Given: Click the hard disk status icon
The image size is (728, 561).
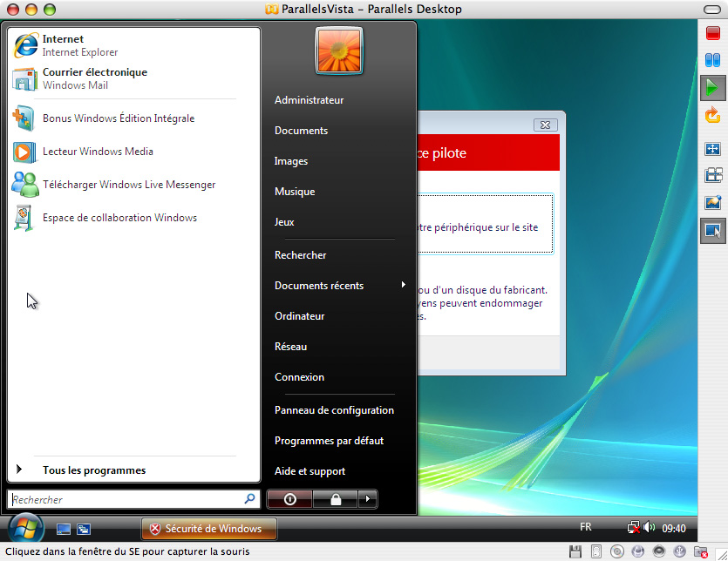Looking at the screenshot, I should [596, 551].
